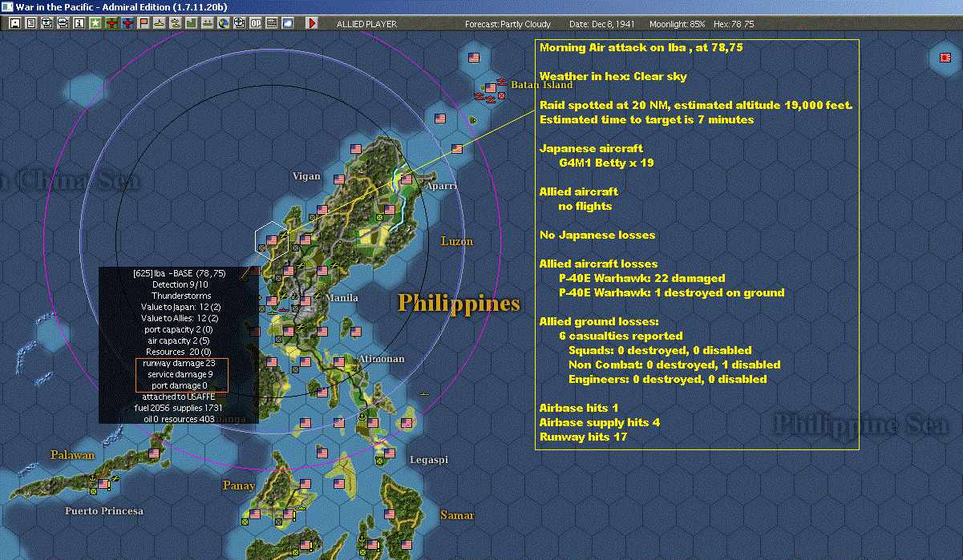
Task: Select the flag marker at Puerto Princesa
Action: click(103, 483)
